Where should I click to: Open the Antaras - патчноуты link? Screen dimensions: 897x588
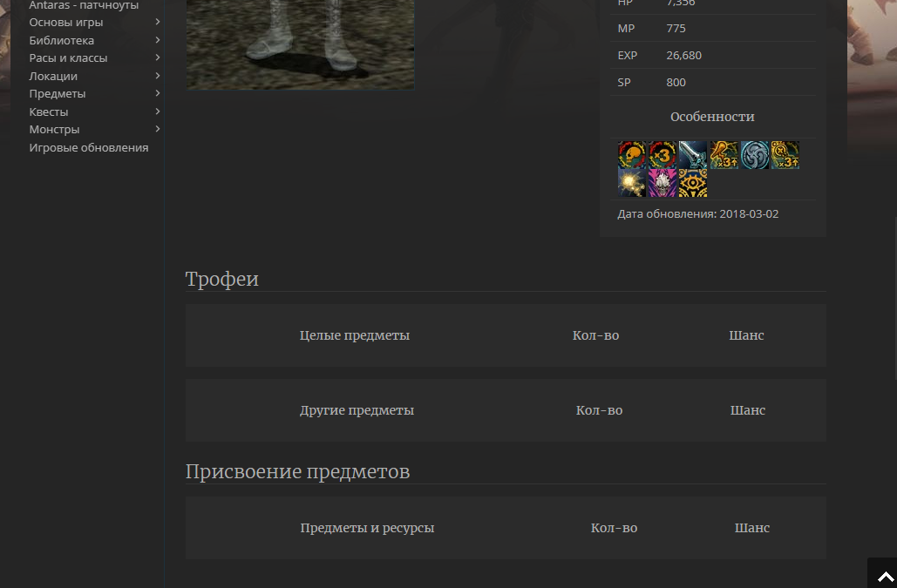[x=84, y=5]
